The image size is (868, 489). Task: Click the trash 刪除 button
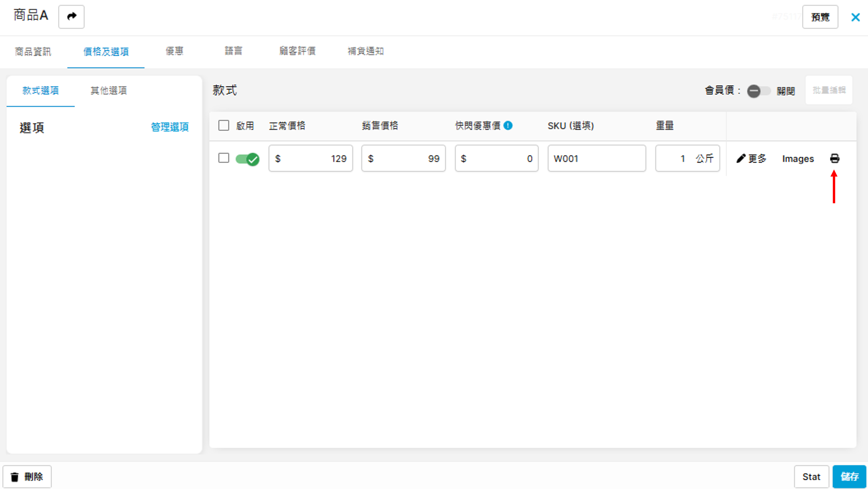point(27,476)
